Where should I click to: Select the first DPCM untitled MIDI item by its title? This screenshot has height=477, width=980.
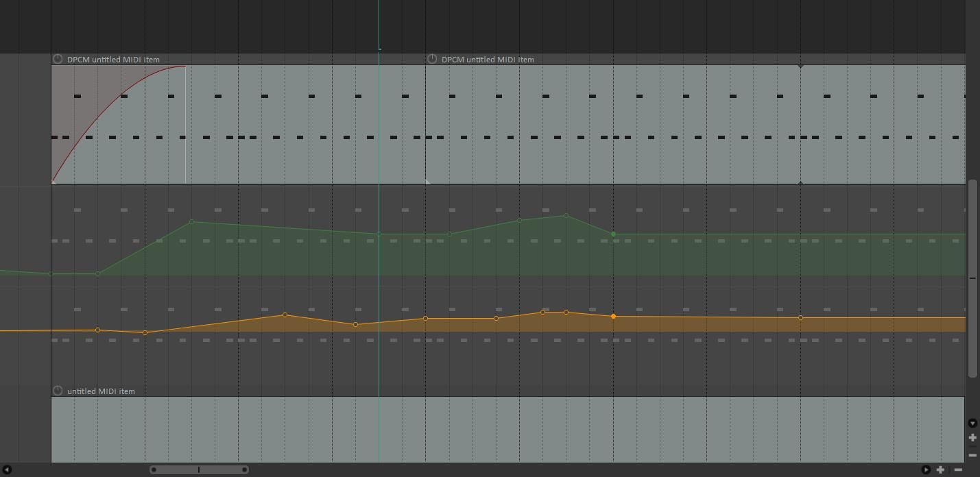point(112,60)
